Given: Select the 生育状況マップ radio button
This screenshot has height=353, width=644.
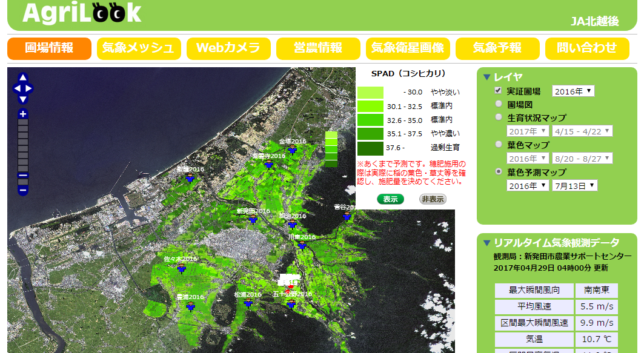Looking at the screenshot, I should point(499,117).
